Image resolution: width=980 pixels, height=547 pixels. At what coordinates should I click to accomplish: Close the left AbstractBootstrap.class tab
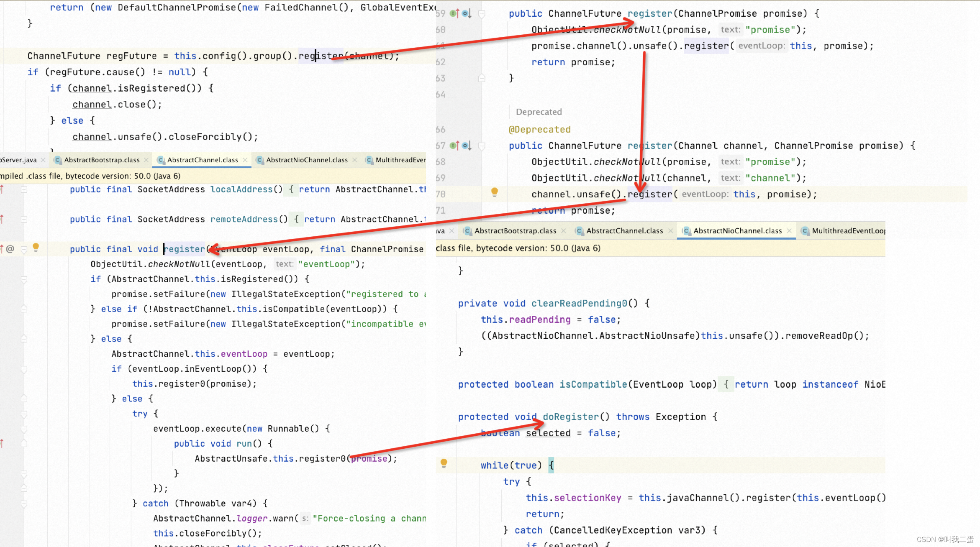146,160
